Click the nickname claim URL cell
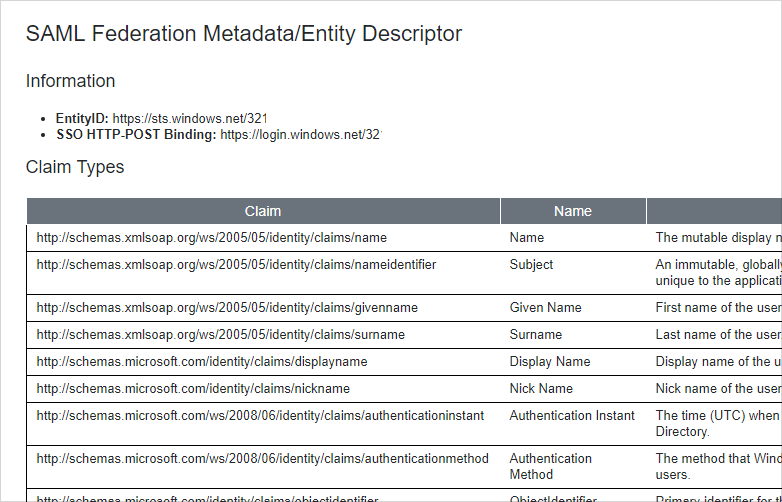 pos(193,389)
